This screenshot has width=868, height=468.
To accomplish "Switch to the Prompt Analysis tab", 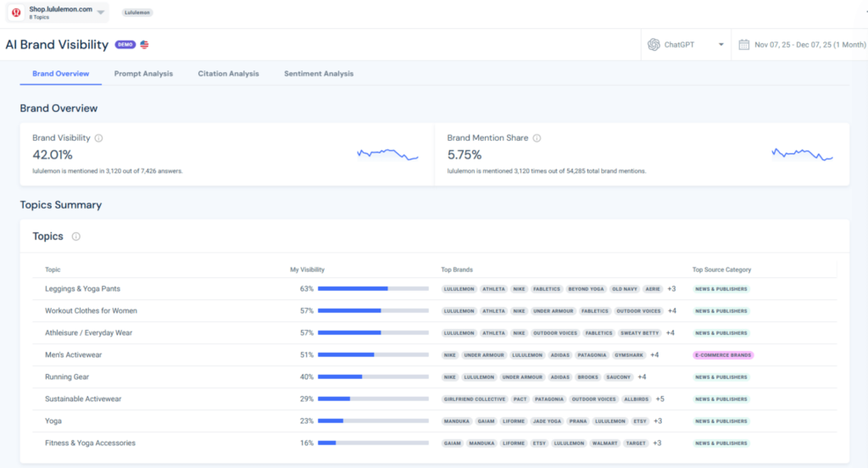I will [143, 74].
